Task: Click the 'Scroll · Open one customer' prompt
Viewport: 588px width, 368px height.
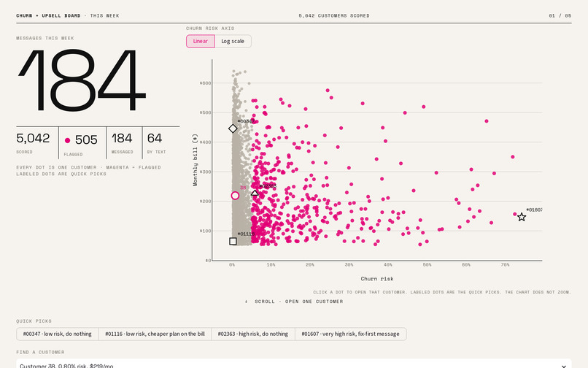Action: [293, 301]
